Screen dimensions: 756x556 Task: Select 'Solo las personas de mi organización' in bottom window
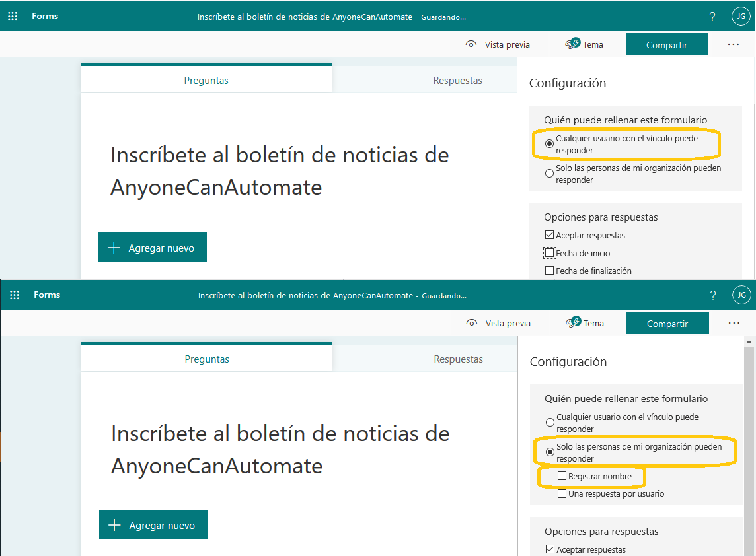pos(550,452)
